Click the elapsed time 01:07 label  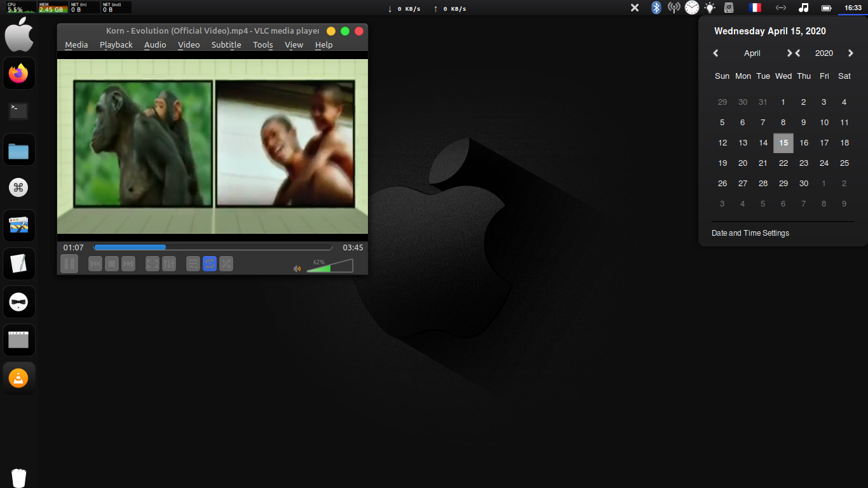pyautogui.click(x=73, y=247)
